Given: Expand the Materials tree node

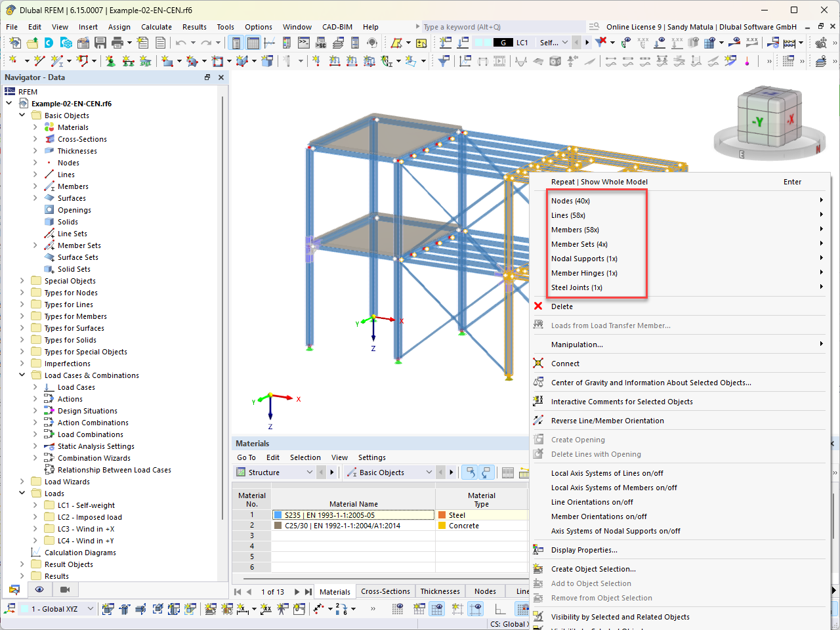Looking at the screenshot, I should (35, 127).
